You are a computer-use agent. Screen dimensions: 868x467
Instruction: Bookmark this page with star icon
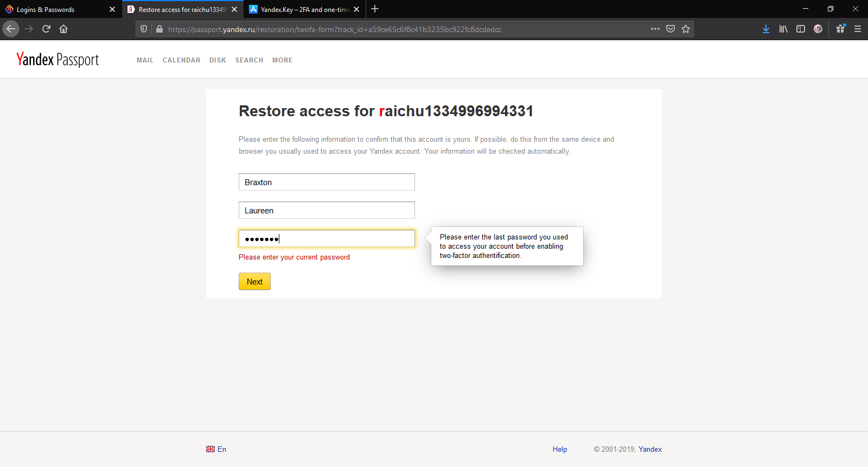686,29
